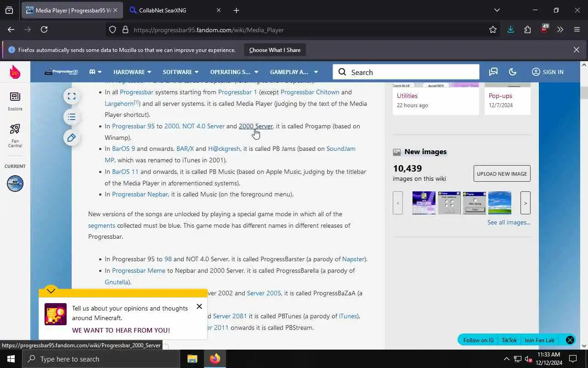
Task: Click UPLOAD NEW IMAGE button
Action: pyautogui.click(x=502, y=173)
